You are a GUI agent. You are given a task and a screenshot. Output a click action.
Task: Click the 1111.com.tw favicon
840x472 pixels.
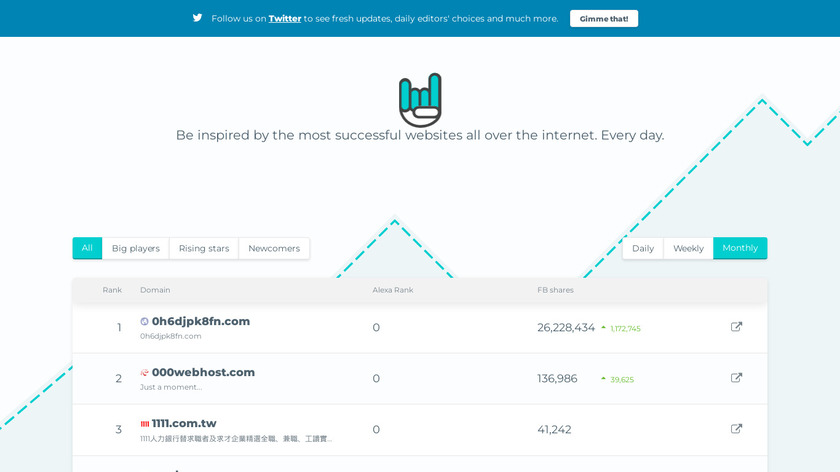(x=145, y=424)
